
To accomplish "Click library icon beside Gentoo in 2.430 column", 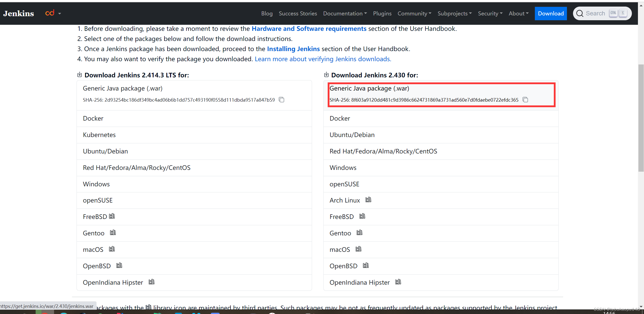I will [360, 232].
